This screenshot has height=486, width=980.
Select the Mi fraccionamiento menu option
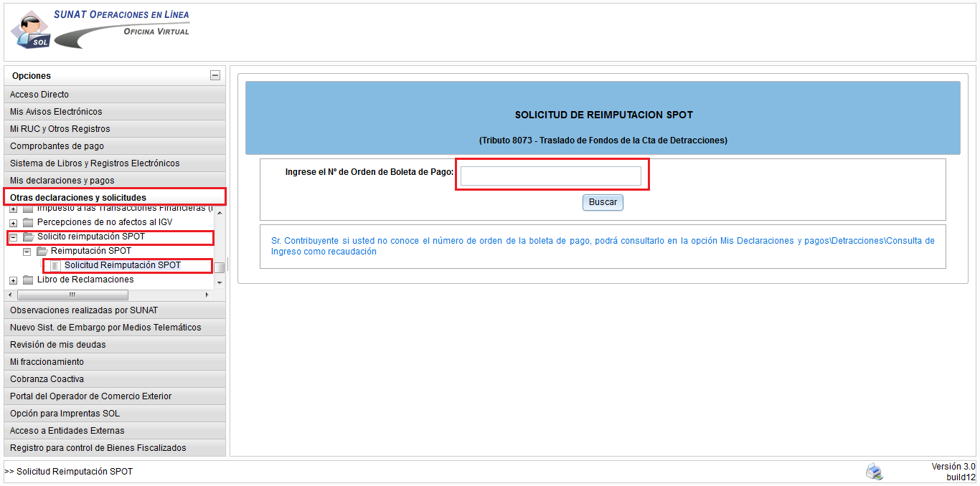[115, 362]
